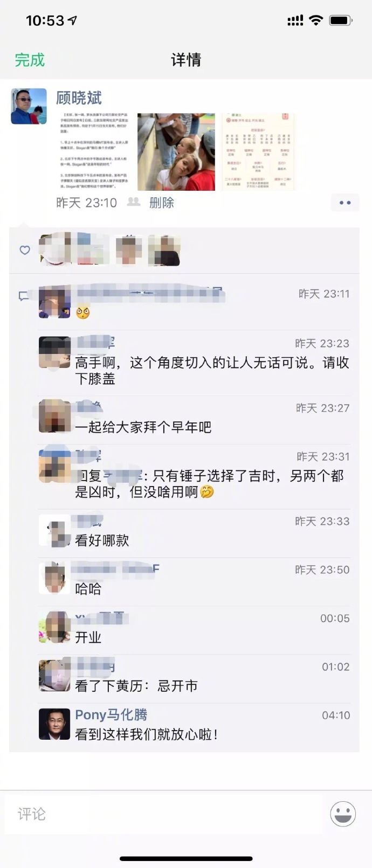Click the visibility people icon next to timestamp

tap(134, 202)
